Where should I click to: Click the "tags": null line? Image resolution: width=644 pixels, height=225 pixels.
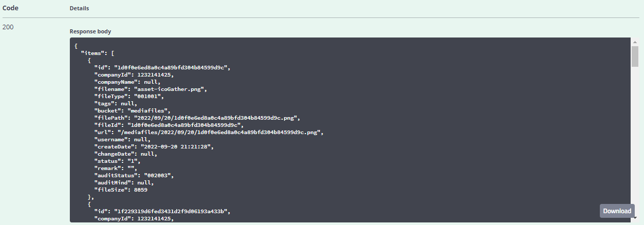pos(115,103)
